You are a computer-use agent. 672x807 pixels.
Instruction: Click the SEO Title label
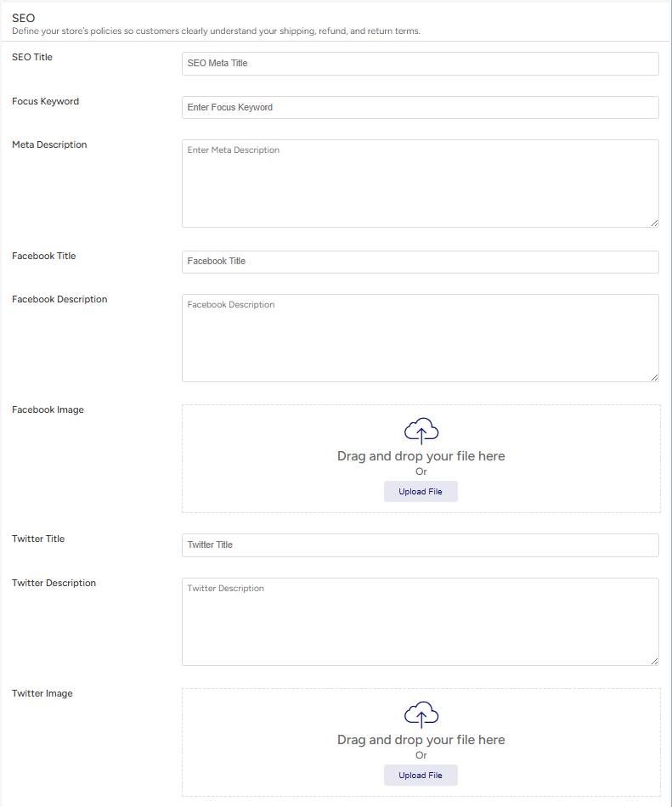32,57
